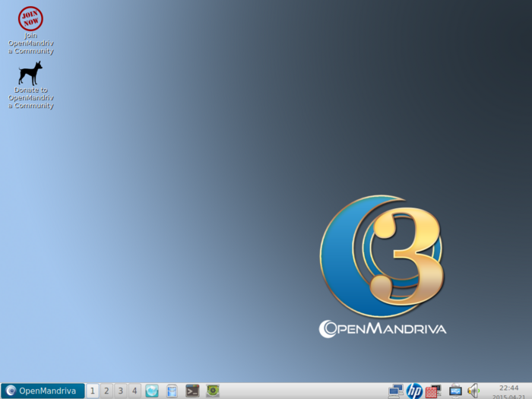Click the HP printer tray icon
Viewport: 532px width, 399px height.
click(x=414, y=391)
